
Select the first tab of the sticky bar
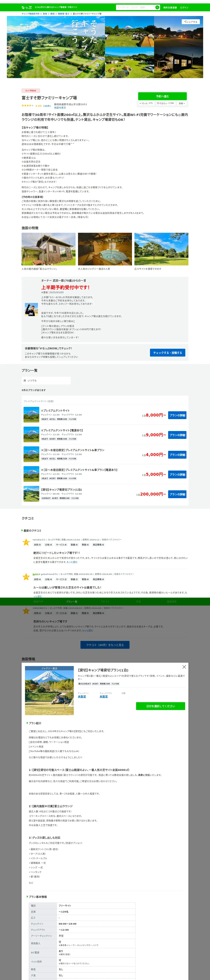coord(38,601)
